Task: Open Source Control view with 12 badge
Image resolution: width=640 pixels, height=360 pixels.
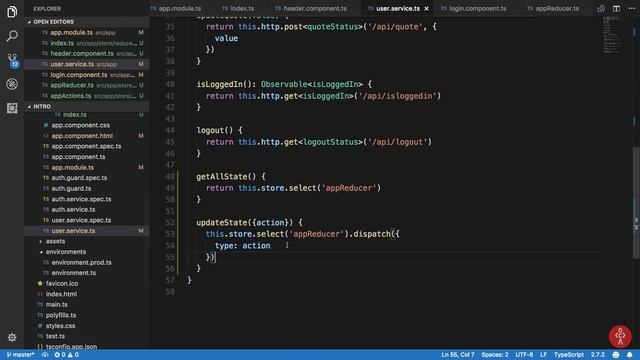Action: pos(12,60)
